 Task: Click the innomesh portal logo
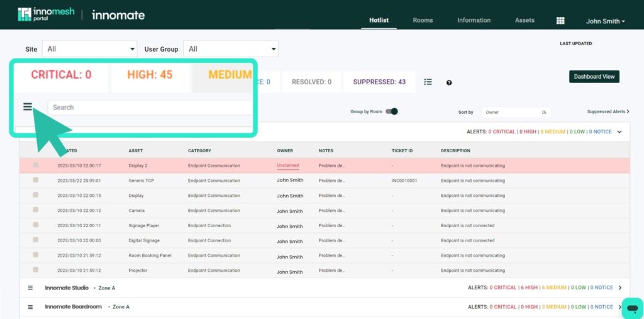pyautogui.click(x=46, y=14)
